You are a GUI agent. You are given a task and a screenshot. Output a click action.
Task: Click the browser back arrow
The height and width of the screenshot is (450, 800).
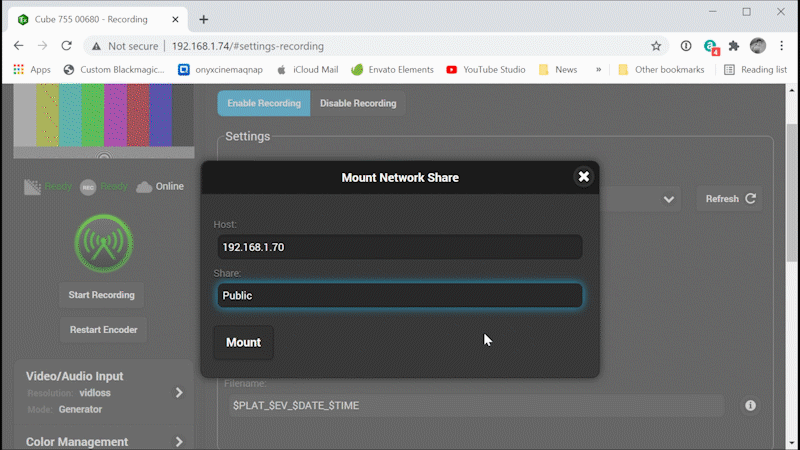pyautogui.click(x=19, y=46)
